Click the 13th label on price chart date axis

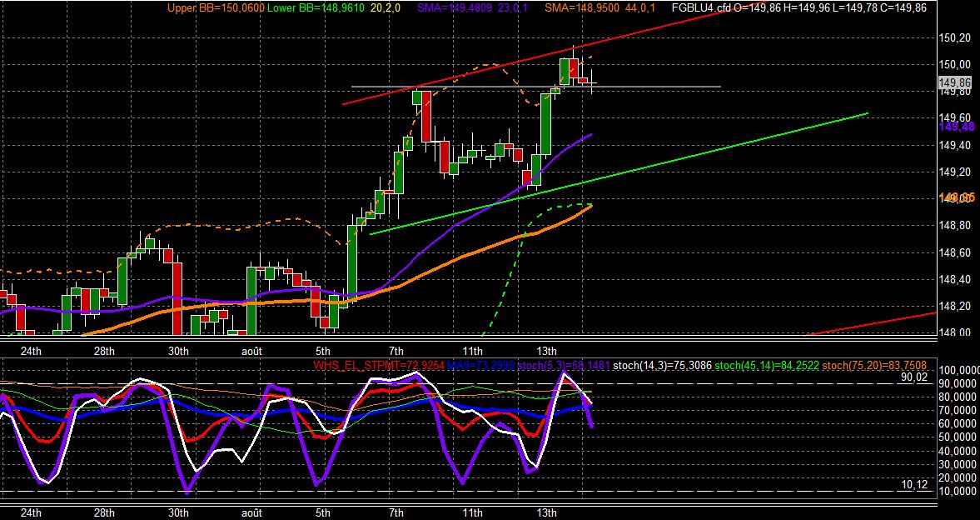[546, 350]
